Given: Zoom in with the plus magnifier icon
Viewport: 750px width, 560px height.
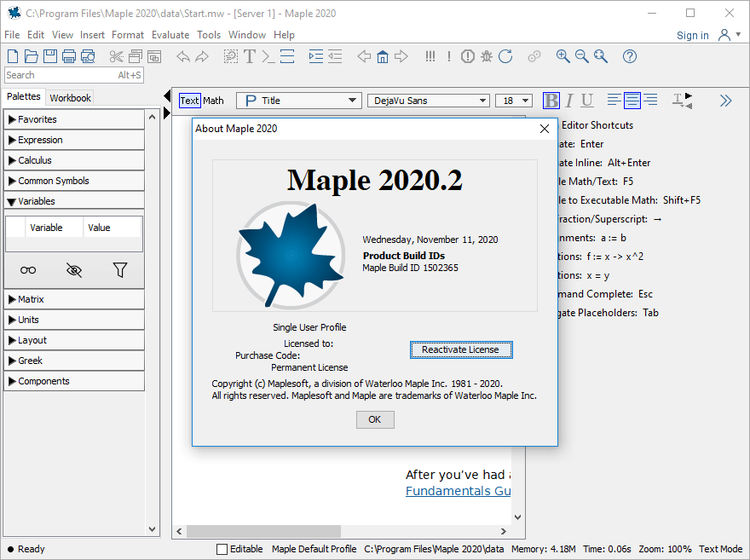Looking at the screenshot, I should coord(563,56).
